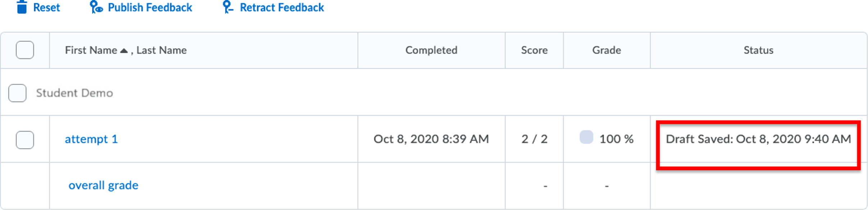Select the Score column header
Image resolution: width=868 pixels, height=210 pixels.
click(534, 50)
